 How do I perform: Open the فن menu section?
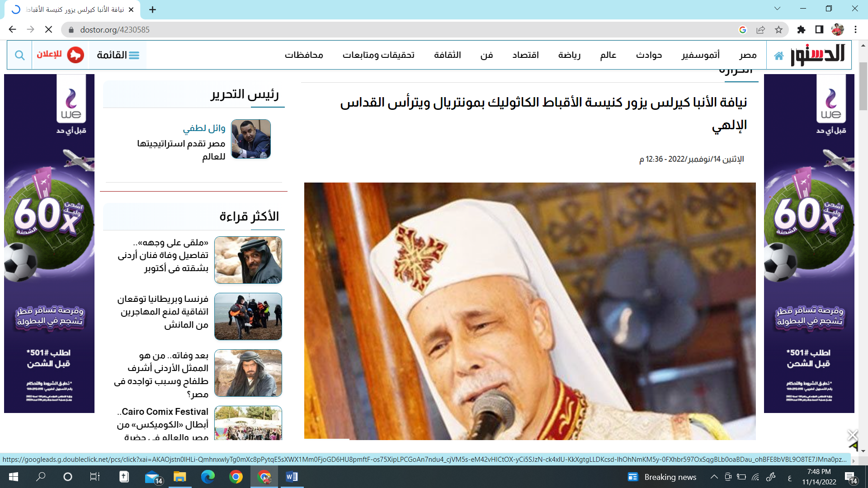(486, 55)
